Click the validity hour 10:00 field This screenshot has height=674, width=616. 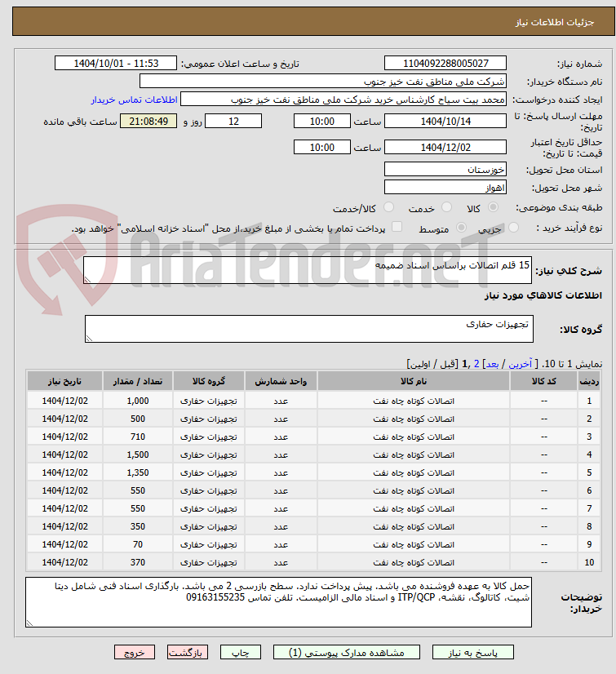(322, 148)
